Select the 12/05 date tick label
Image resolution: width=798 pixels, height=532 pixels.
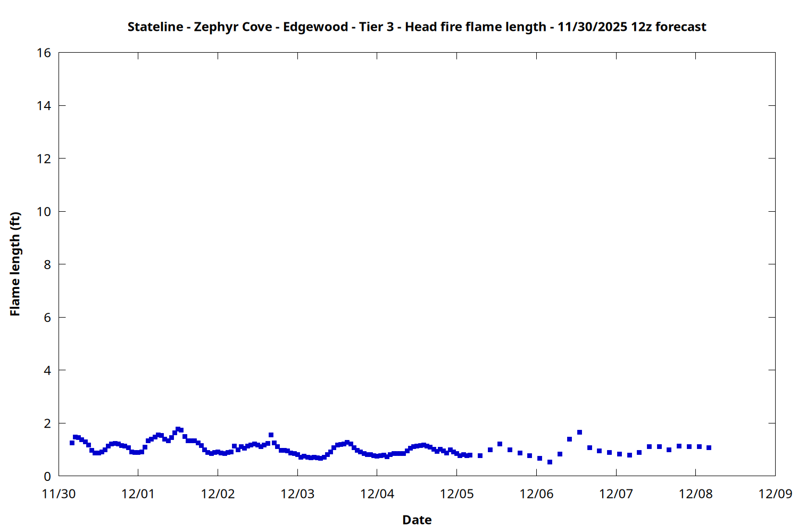coord(456,494)
